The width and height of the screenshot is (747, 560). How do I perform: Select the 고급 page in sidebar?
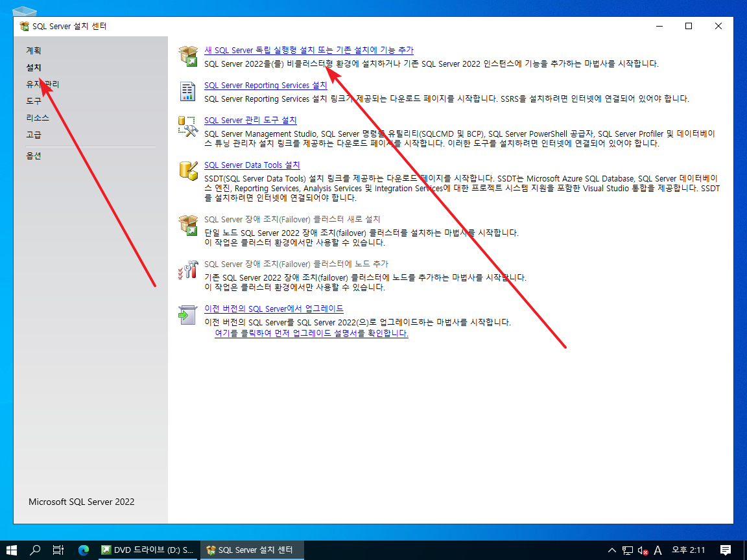tap(33, 135)
